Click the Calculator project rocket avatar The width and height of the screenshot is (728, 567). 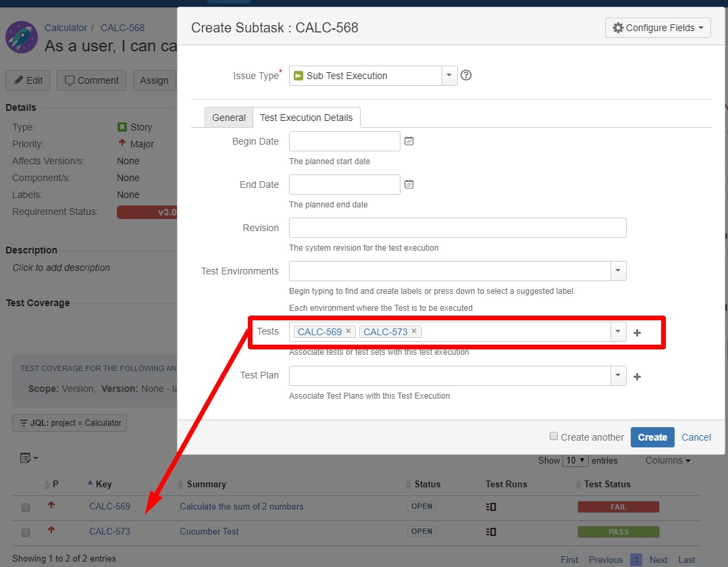click(x=22, y=37)
